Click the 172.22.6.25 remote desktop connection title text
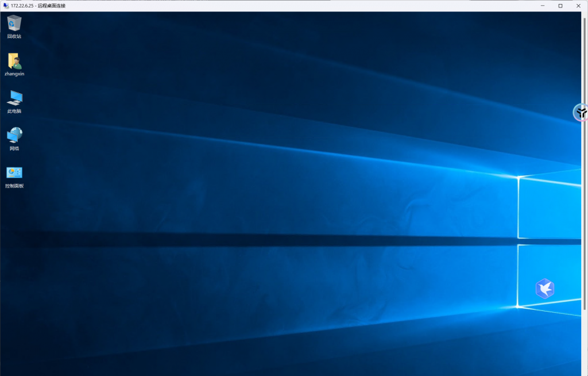588x376 pixels. [x=38, y=6]
